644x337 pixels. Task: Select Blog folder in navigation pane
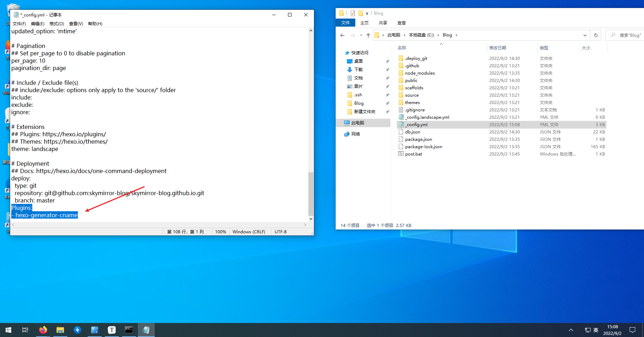[358, 103]
